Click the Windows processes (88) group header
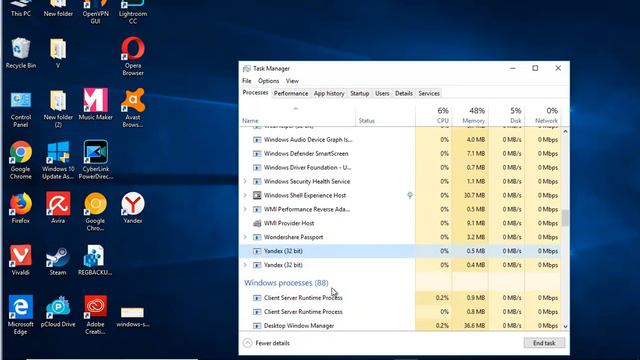The width and height of the screenshot is (640, 360). click(x=286, y=282)
